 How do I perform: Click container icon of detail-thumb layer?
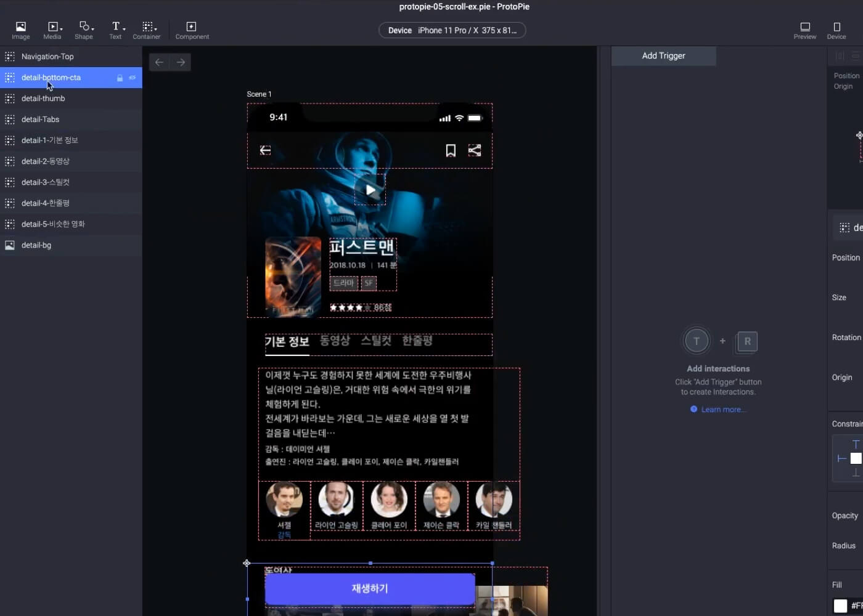click(10, 99)
